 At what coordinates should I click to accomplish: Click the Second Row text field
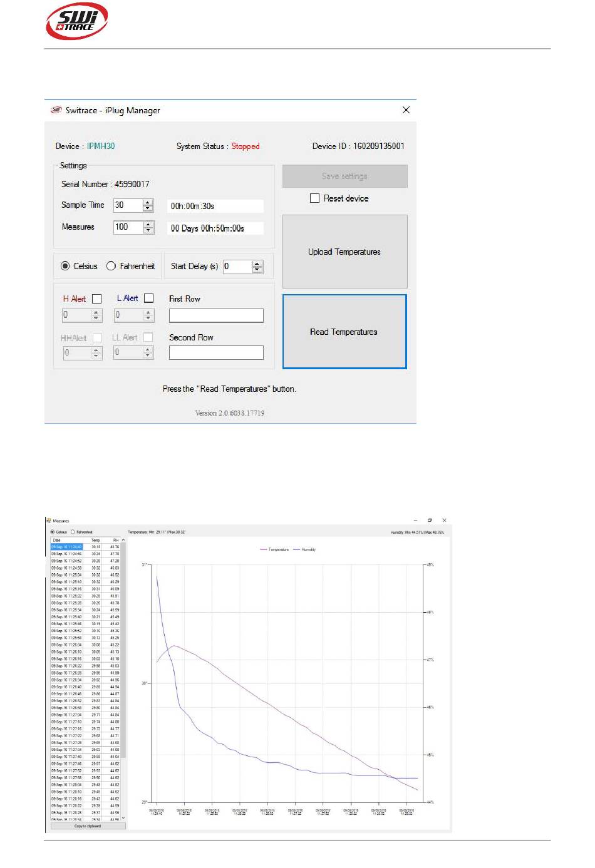click(216, 353)
